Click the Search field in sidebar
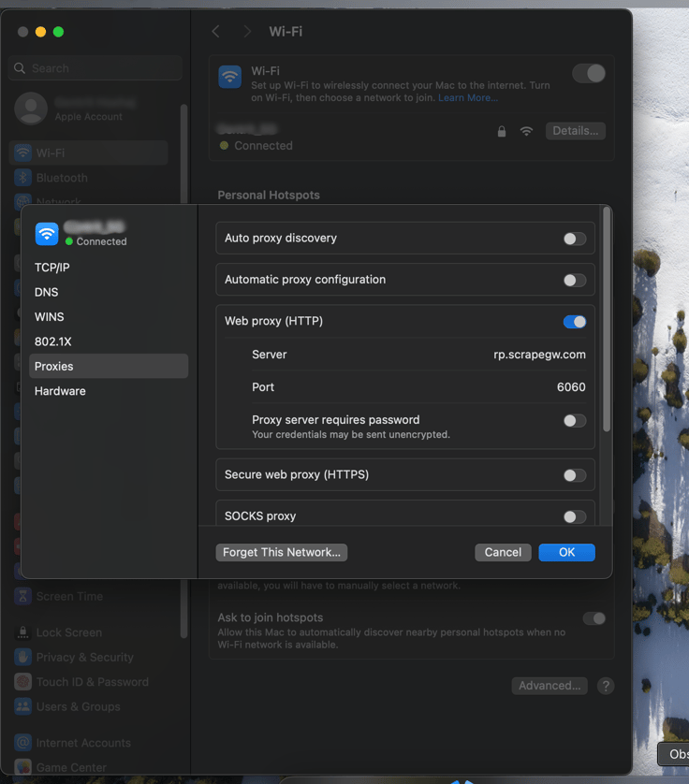 tap(95, 68)
